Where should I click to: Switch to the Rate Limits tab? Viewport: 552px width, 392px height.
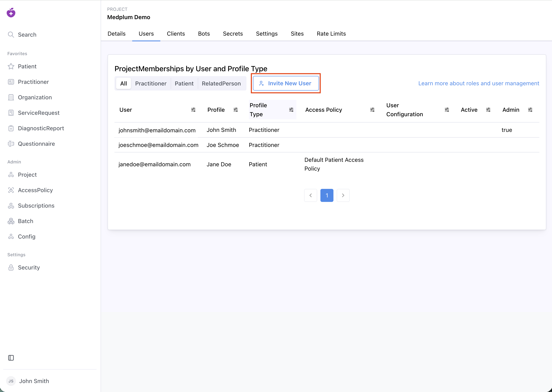[331, 34]
